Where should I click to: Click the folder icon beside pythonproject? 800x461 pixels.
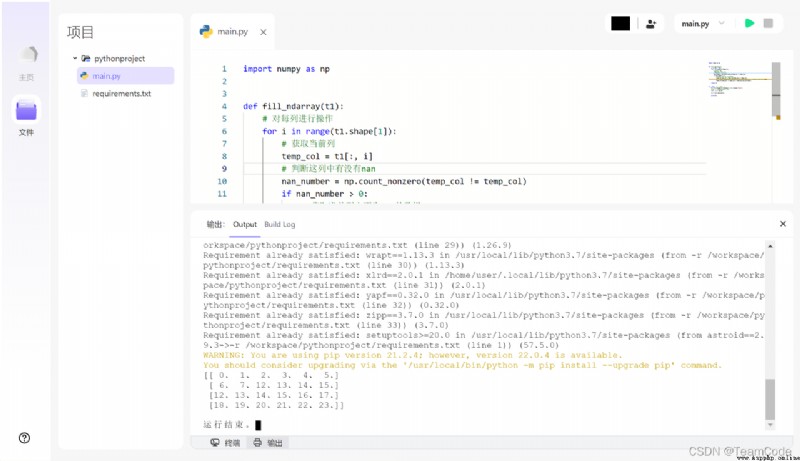click(x=86, y=59)
